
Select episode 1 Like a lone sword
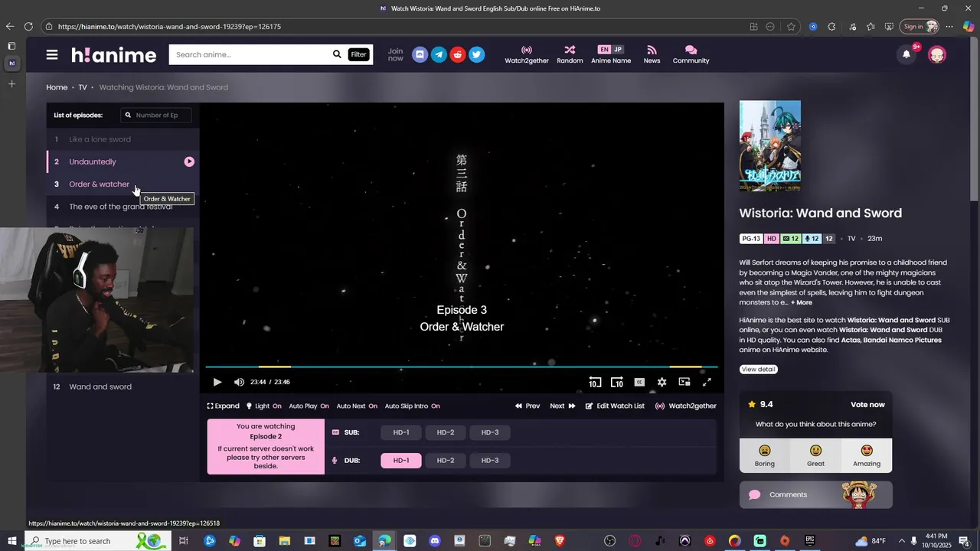pos(122,139)
